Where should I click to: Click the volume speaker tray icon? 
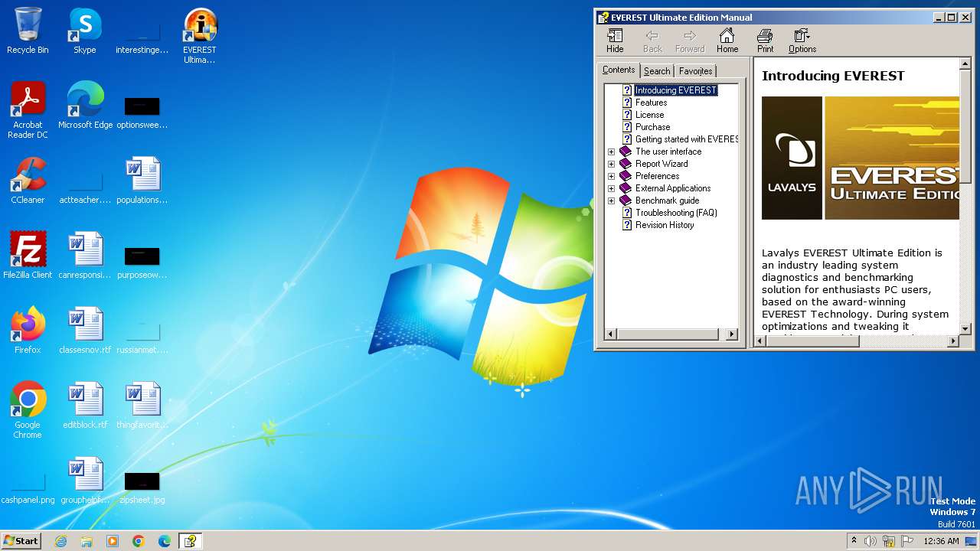pos(871,541)
